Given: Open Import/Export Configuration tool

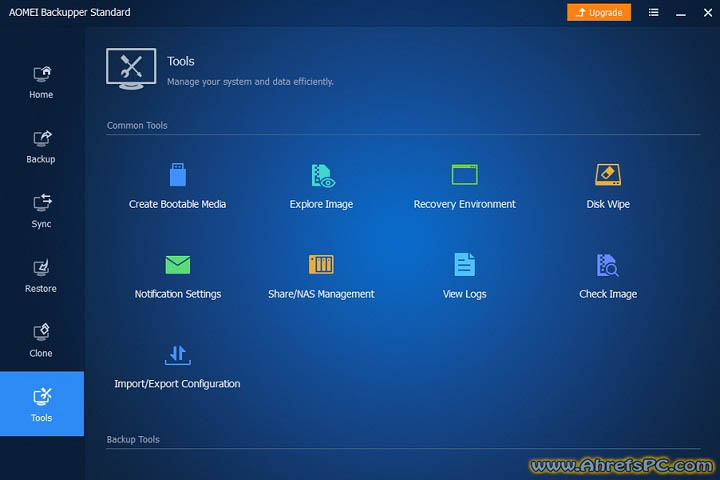Looking at the screenshot, I should (178, 367).
